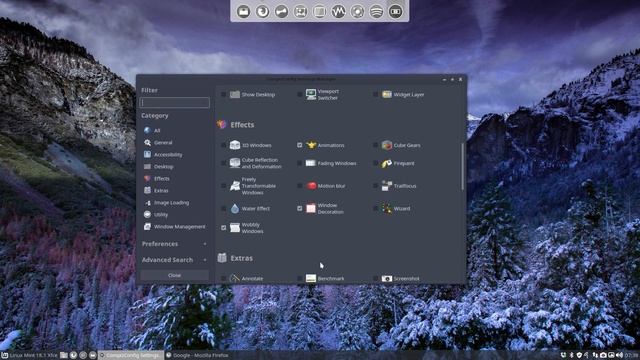Click the striped-circle icon in top dock
Viewport: 640px width, 360px height.
(x=376, y=11)
